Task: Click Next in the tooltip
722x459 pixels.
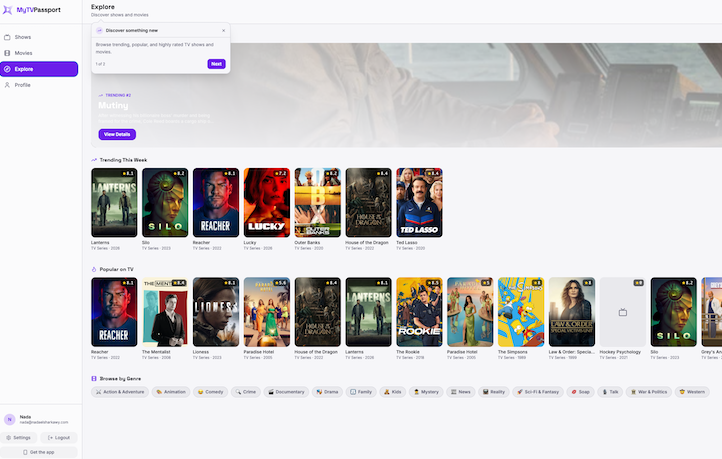Action: coord(216,64)
